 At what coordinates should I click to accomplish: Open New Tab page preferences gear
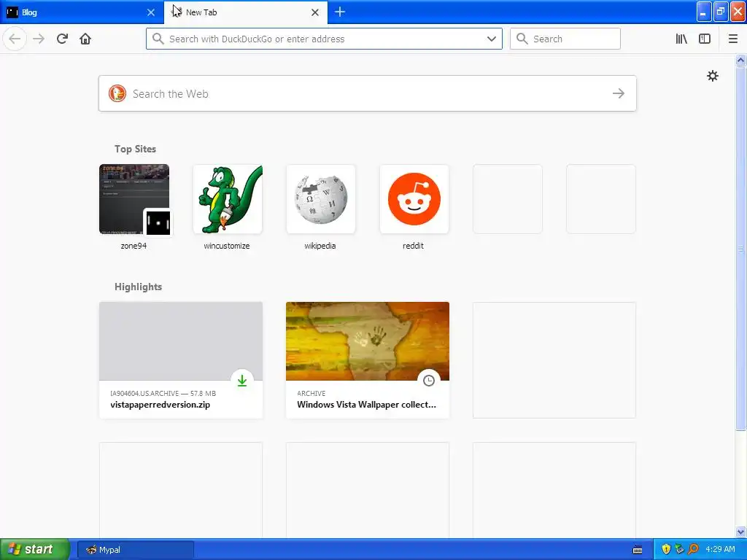pos(712,76)
